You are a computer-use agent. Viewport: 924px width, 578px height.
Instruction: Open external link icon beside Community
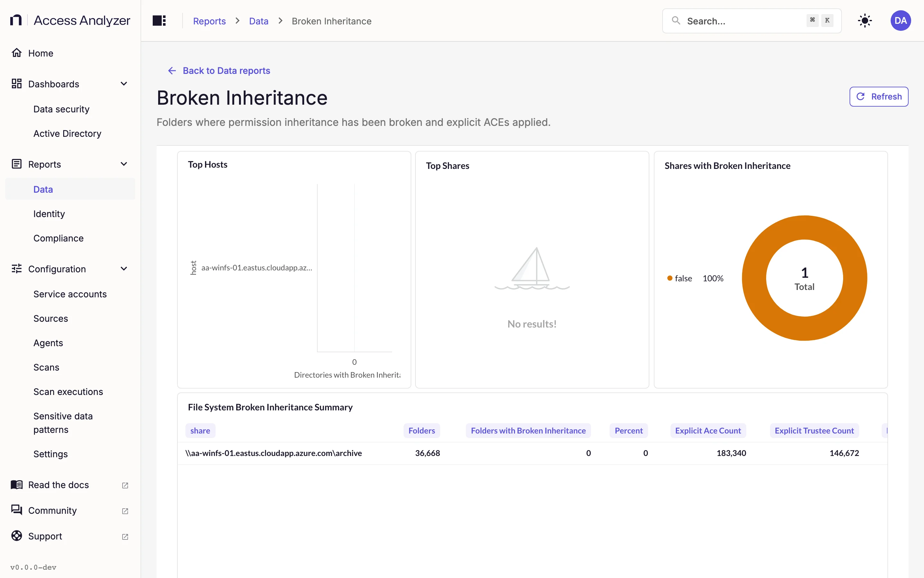point(125,511)
